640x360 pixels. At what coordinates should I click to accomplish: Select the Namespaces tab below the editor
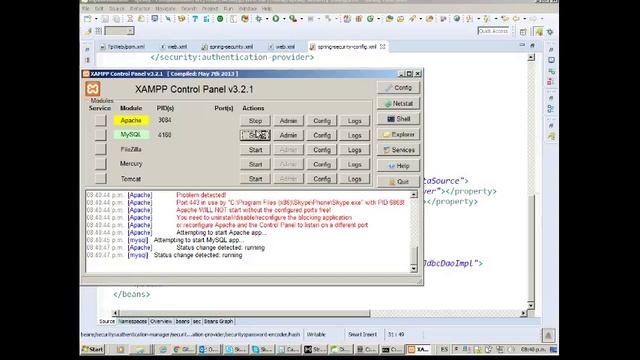point(132,322)
